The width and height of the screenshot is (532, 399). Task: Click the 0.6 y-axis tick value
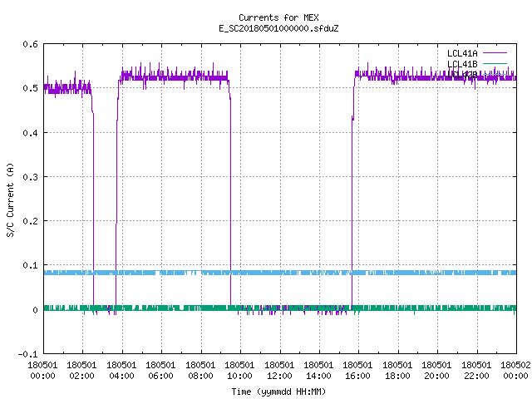30,44
